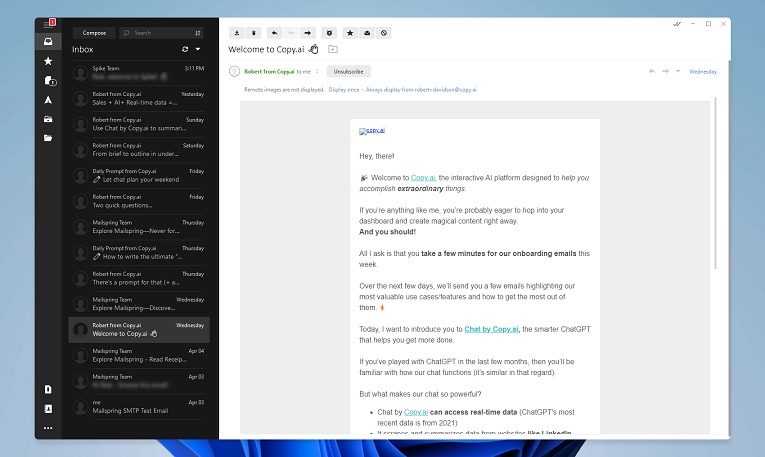Open 'Sales + AI+ Real-time data' email
The width and height of the screenshot is (765, 457).
(139, 99)
